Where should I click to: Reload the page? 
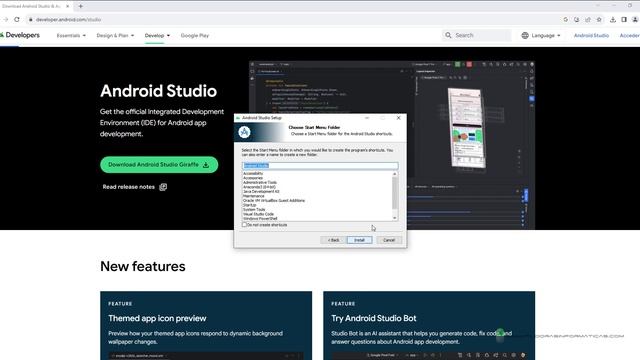(17, 20)
